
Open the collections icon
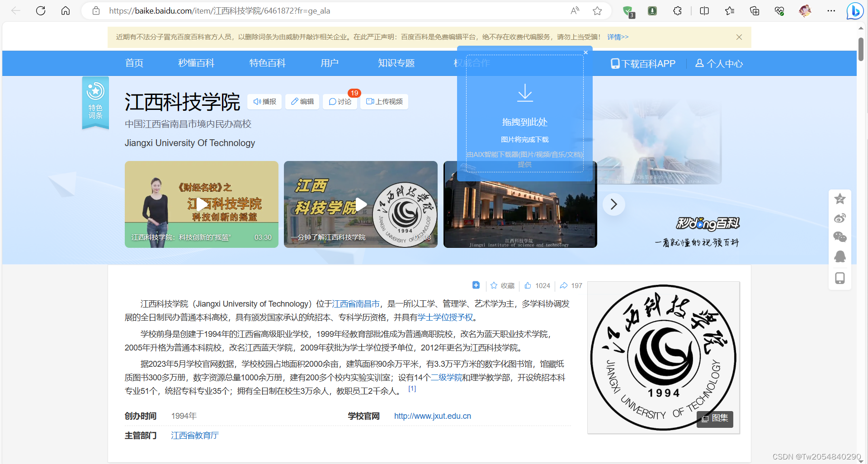(x=755, y=11)
